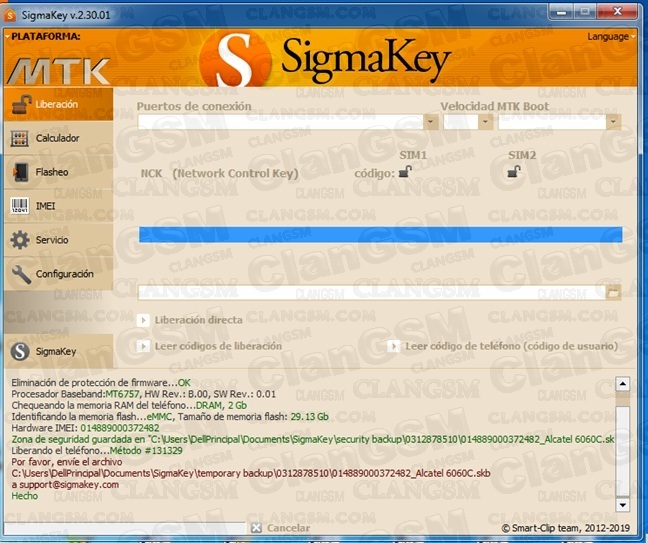Close the SigmaKey window
Viewport: 648px width, 543px height.
coord(617,12)
